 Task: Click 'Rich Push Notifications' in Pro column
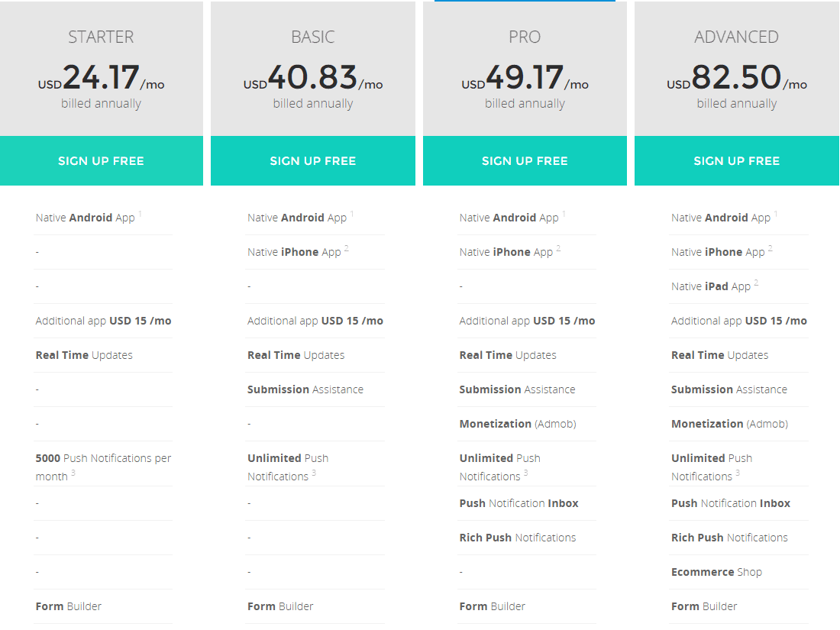(x=518, y=538)
